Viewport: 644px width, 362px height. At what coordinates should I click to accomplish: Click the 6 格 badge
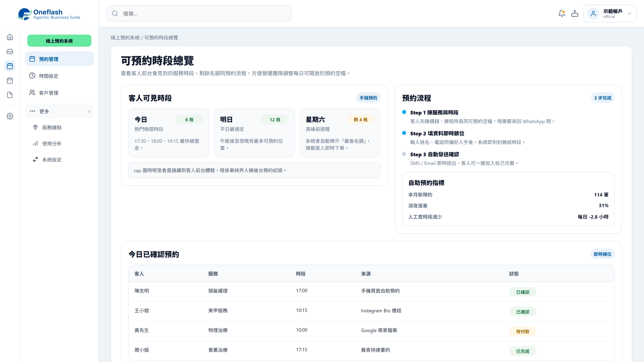coord(189,119)
